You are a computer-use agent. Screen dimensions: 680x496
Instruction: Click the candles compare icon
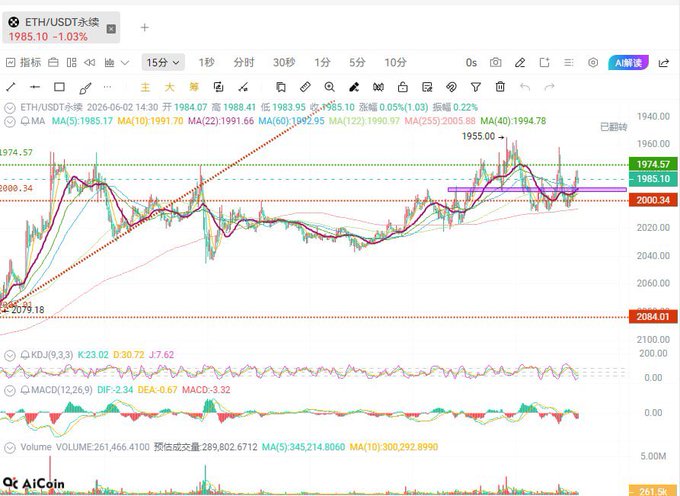378,87
